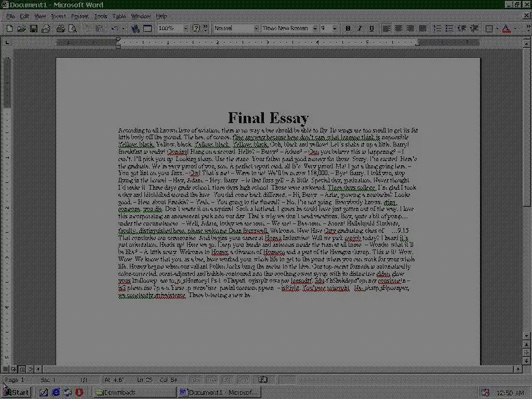532x399 pixels.
Task: Click the spelling and grammar status icon
Action: (x=263, y=380)
